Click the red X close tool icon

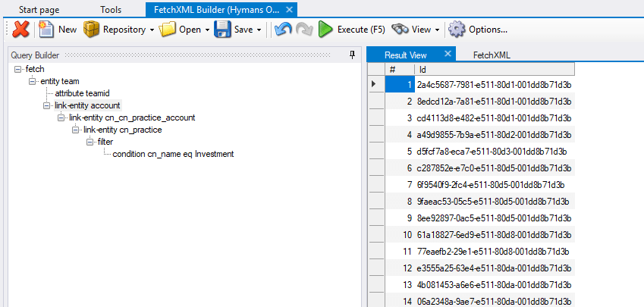click(x=20, y=30)
